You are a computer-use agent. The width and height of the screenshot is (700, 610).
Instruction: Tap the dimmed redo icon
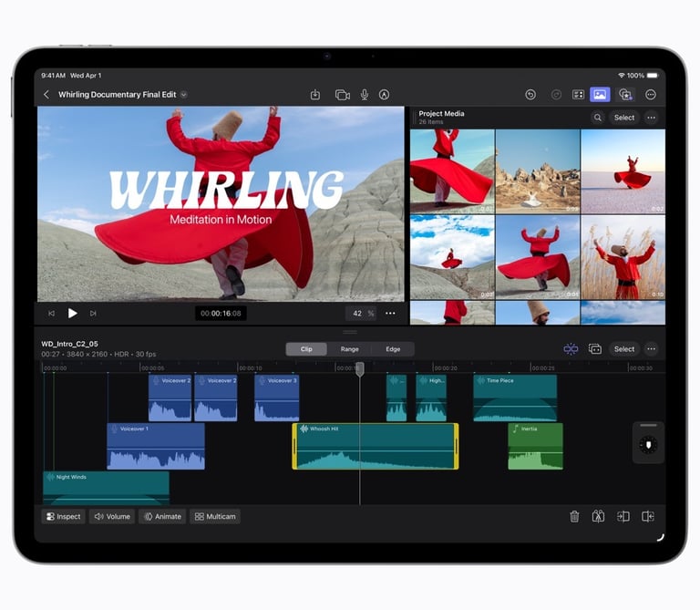tap(556, 95)
